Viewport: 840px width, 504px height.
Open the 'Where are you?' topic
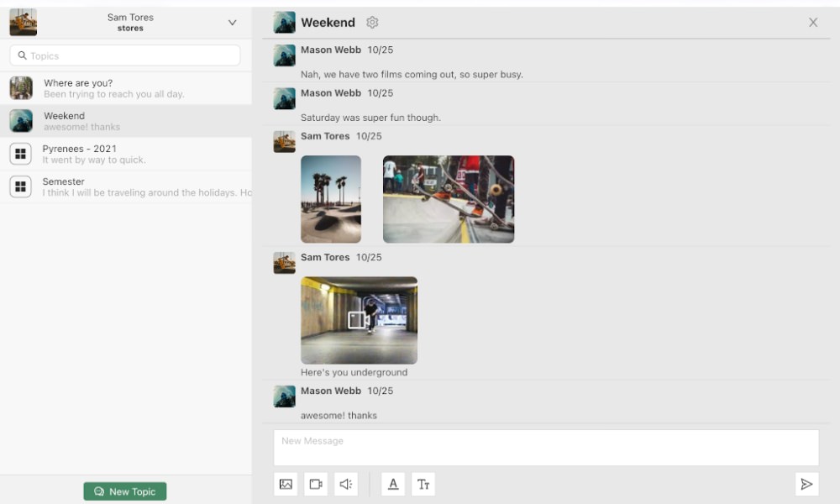pos(126,88)
